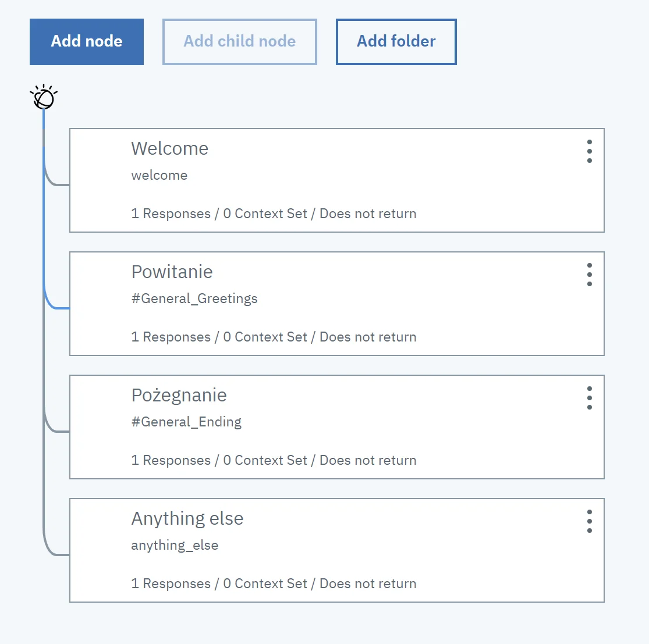Screen dimensions: 649x644
Task: Click the Pożegnanie node's responses summary line
Action: (x=274, y=460)
